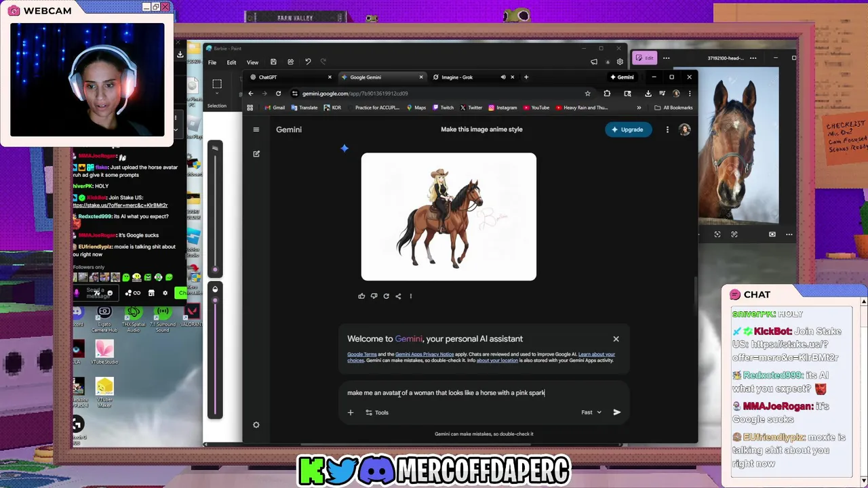Follow the about your location link
The width and height of the screenshot is (868, 488).
[497, 361]
